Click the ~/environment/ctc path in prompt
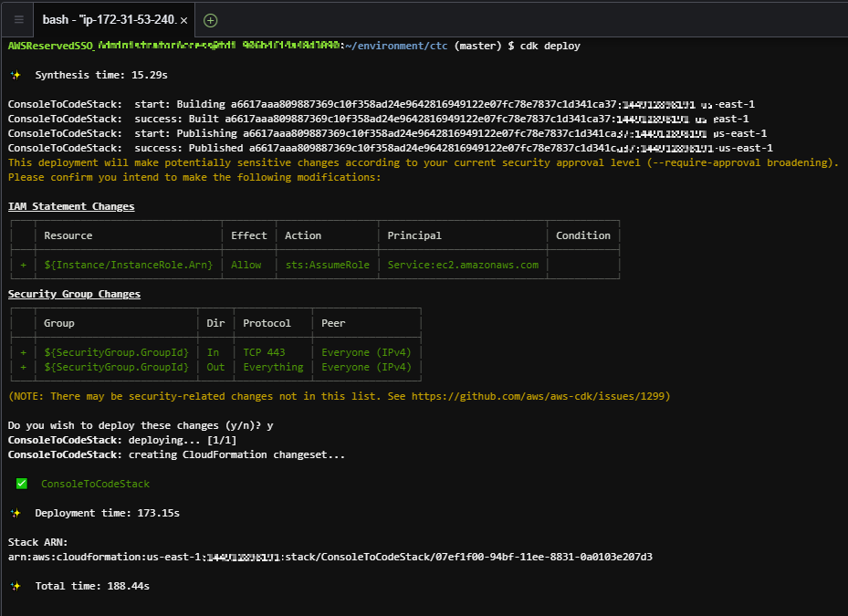The width and height of the screenshot is (848, 616). click(396, 46)
